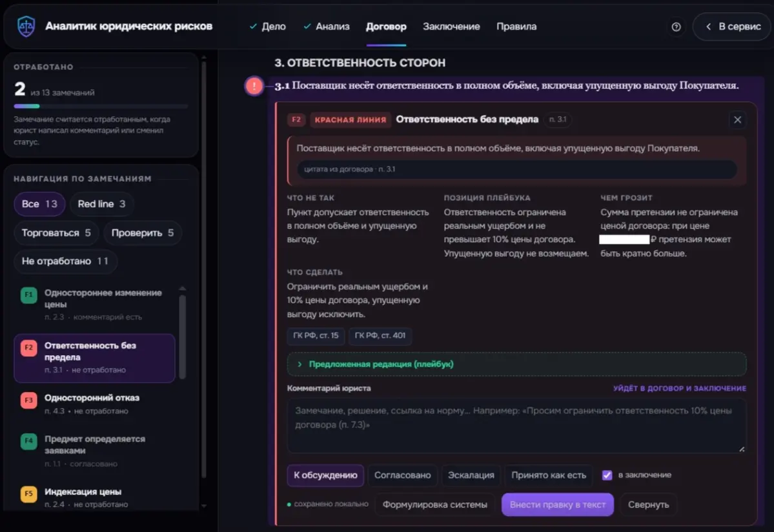This screenshot has height=532, width=774.
Task: Expand Предложенная редакция (плейбук)
Action: 516,364
